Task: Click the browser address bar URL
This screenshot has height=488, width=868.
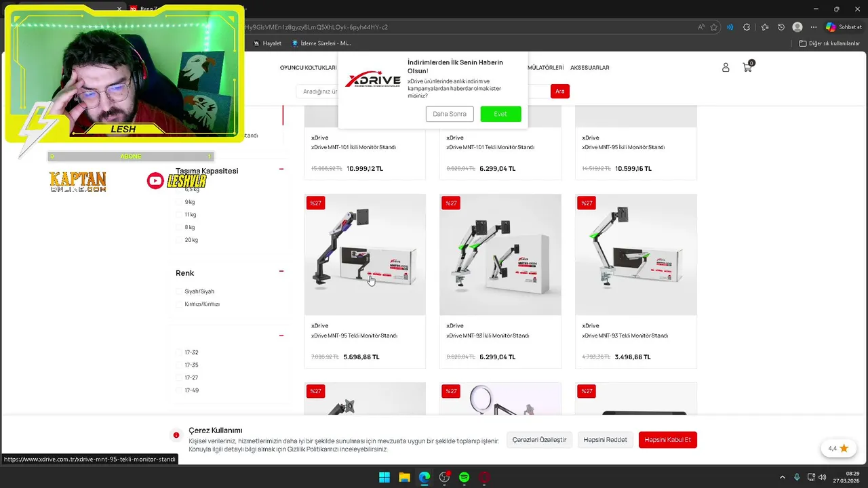Action: tap(468, 27)
